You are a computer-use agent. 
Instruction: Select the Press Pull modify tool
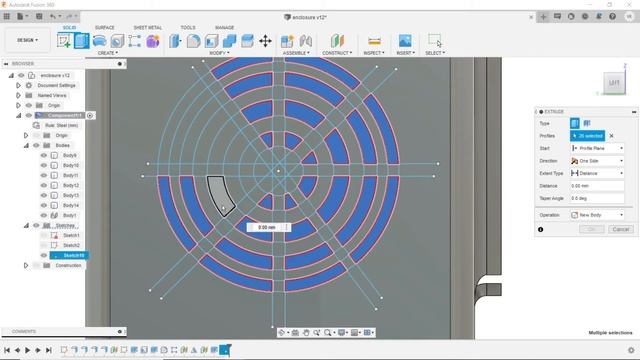tap(175, 41)
